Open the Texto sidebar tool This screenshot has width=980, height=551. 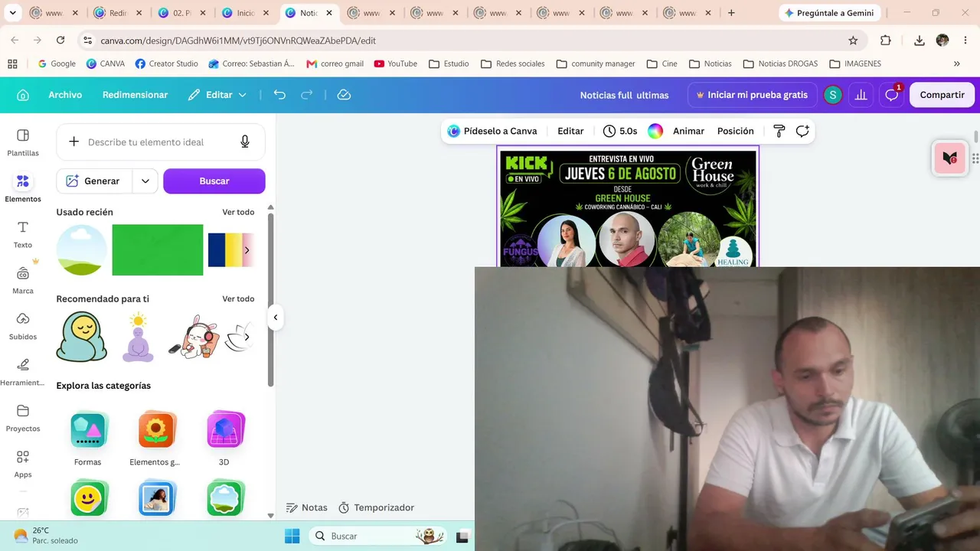[23, 234]
